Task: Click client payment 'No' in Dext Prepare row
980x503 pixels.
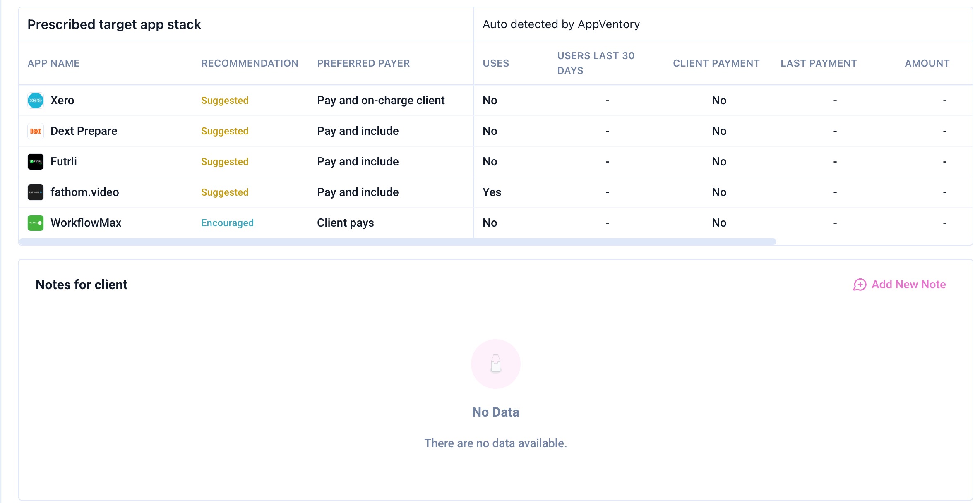Action: tap(719, 131)
